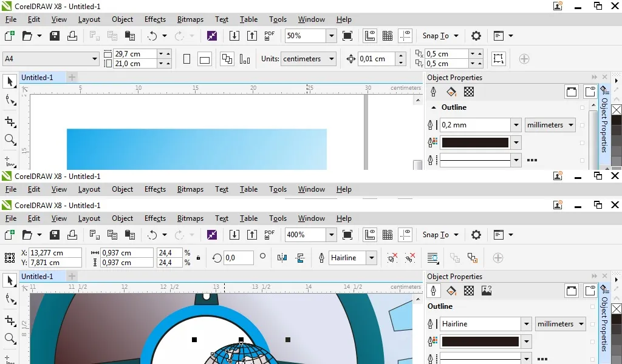Screen dimensions: 622x364
Task: Set Portrait orientation in top property bar
Action: [x=187, y=59]
